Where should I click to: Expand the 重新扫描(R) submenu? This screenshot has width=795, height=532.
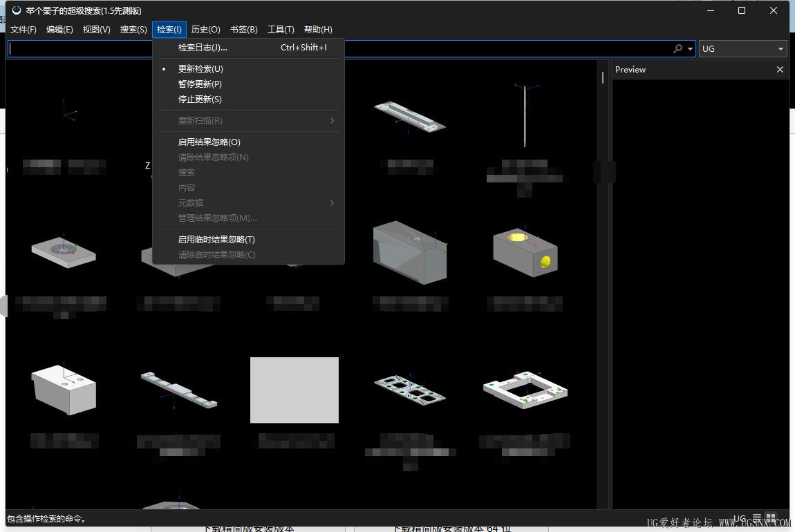coord(248,121)
